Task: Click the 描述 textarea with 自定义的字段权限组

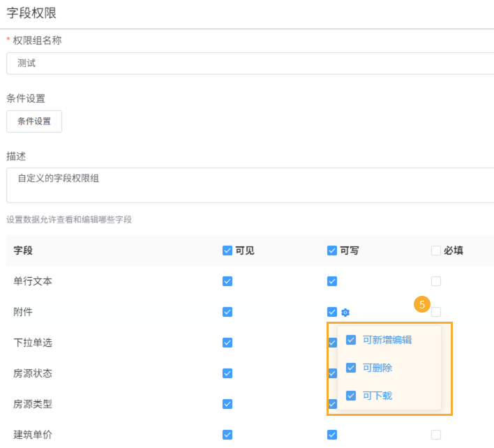Action: 250,185
